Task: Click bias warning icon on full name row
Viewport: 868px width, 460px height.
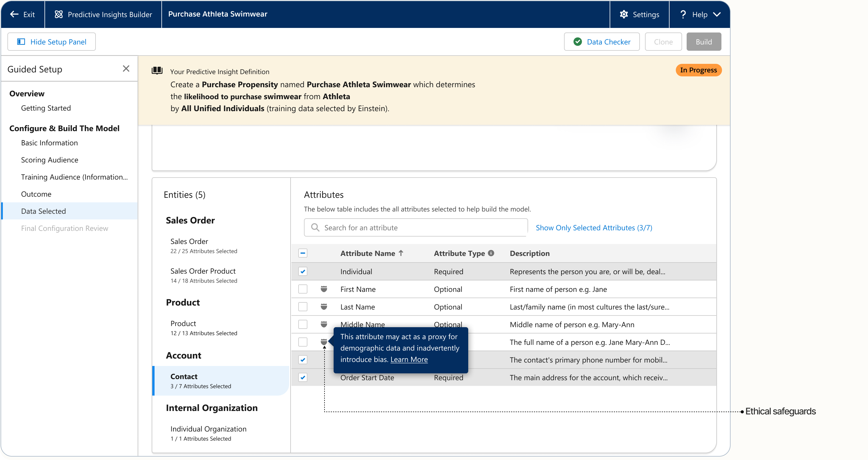Action: click(324, 342)
